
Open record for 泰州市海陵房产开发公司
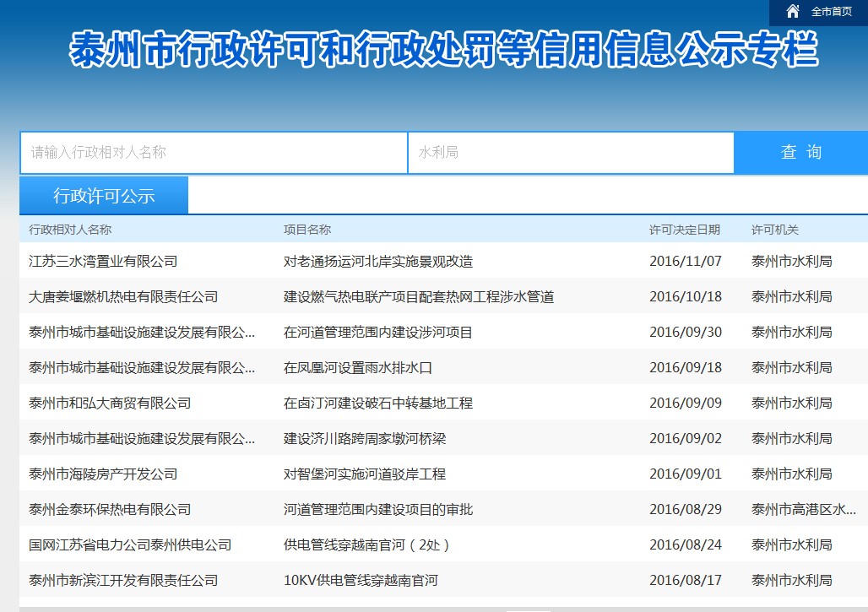103,474
